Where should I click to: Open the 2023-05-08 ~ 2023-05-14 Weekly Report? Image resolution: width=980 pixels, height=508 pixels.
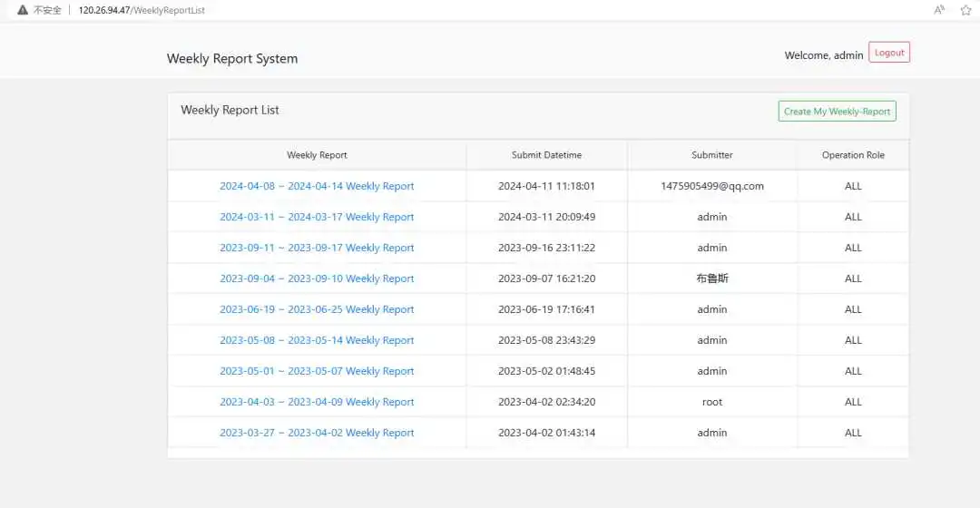[317, 340]
